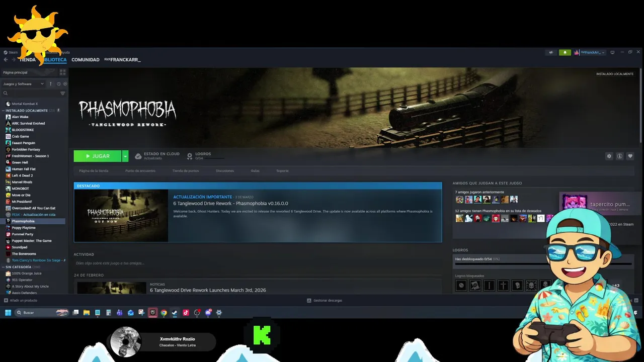
Task: Click Añadir un producto link
Action: pos(24,300)
